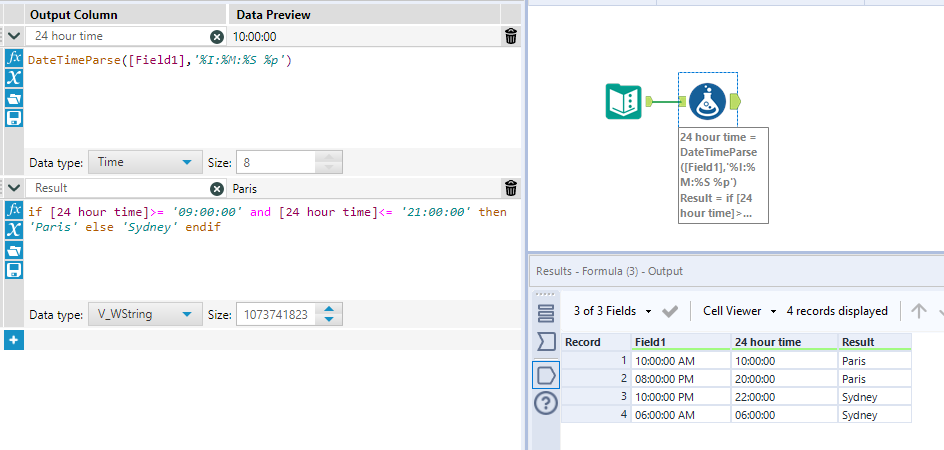Open the Time data type dropdown

tap(145, 162)
